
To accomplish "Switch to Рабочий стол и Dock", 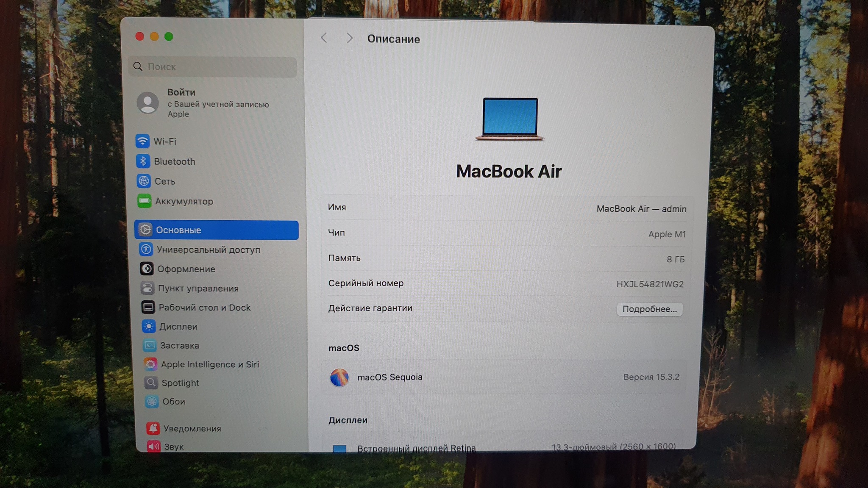I will pos(204,308).
